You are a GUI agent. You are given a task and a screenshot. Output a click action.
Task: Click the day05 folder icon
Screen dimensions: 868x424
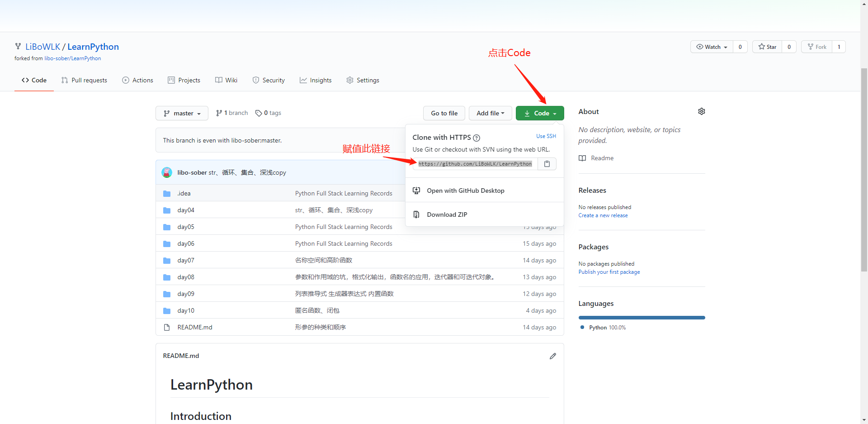[x=167, y=227]
